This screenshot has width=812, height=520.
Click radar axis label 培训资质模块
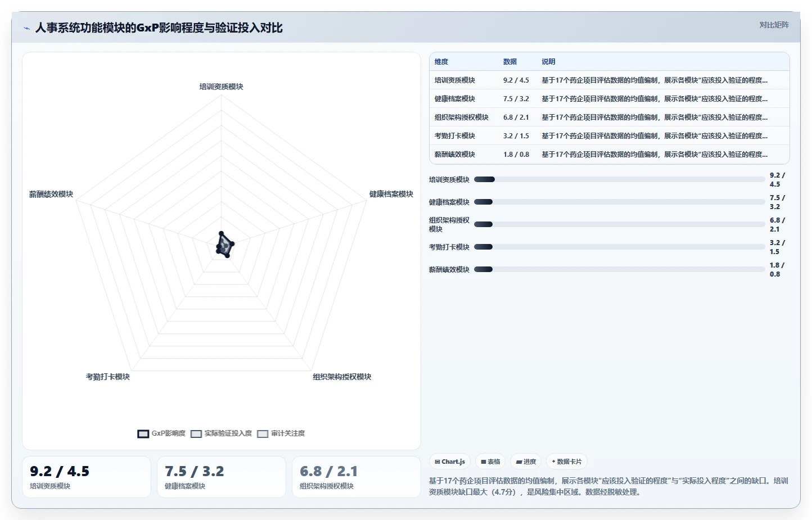(221, 87)
